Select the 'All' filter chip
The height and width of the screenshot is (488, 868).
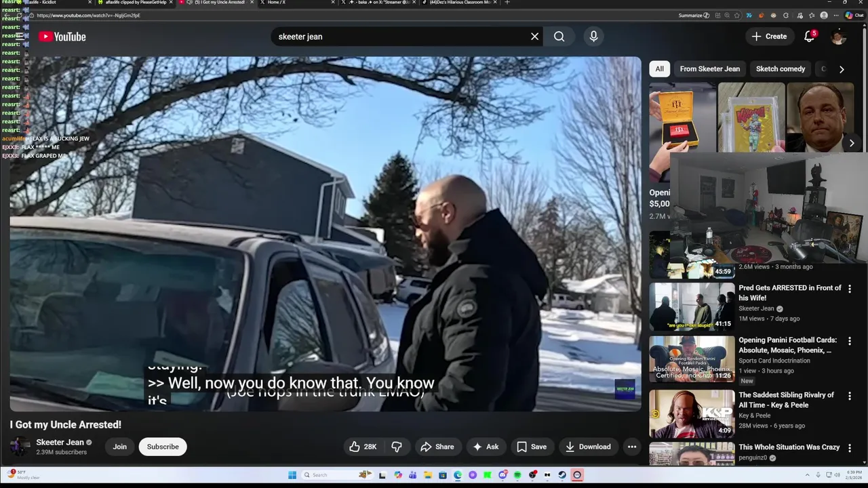pos(659,68)
